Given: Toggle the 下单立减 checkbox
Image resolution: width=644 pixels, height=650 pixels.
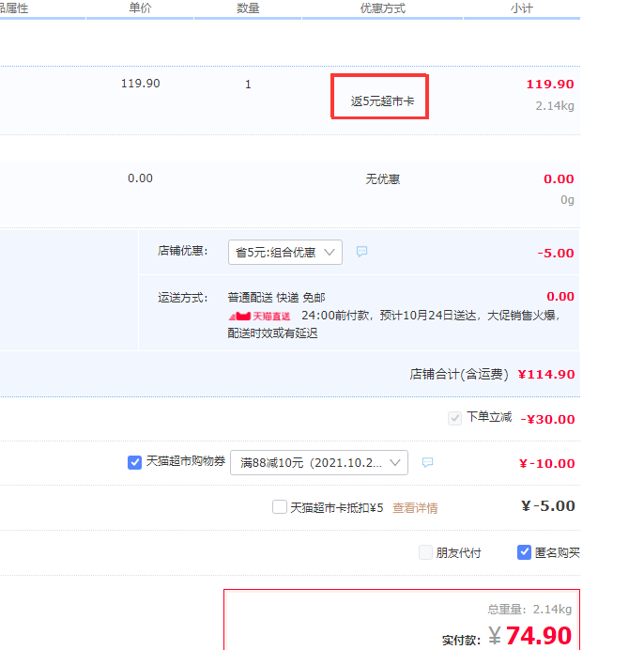Looking at the screenshot, I should pos(454,418).
